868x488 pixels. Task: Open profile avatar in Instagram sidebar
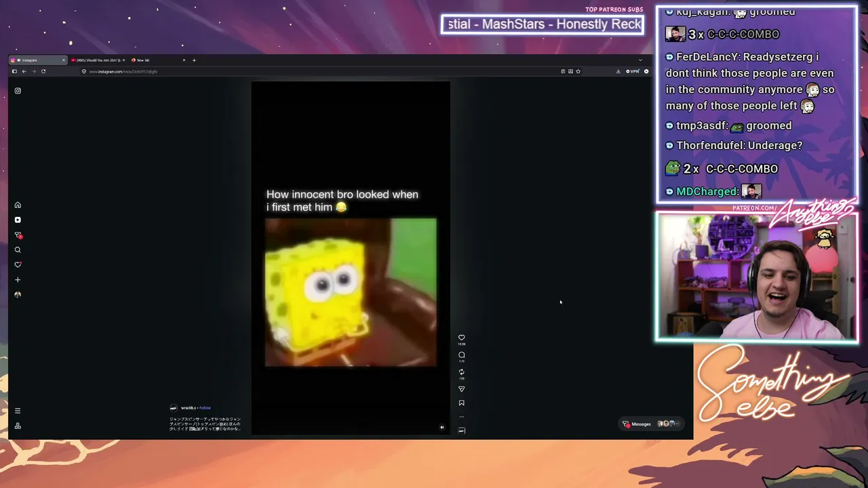18,295
